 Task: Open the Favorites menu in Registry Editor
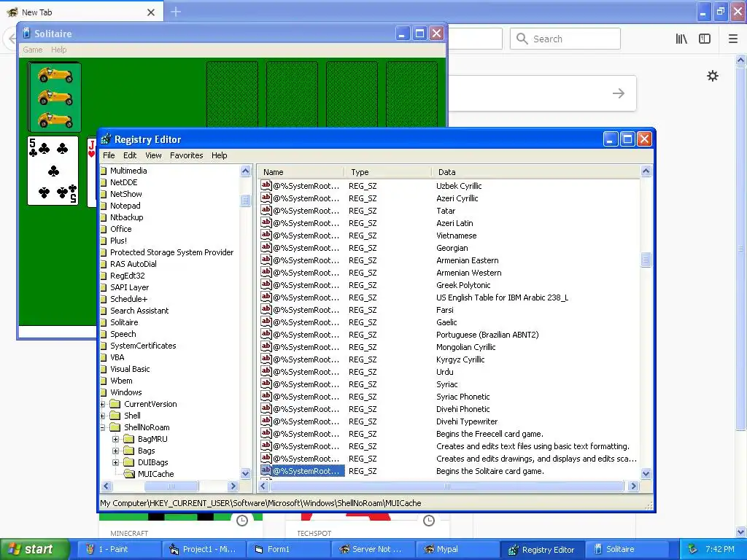point(186,155)
